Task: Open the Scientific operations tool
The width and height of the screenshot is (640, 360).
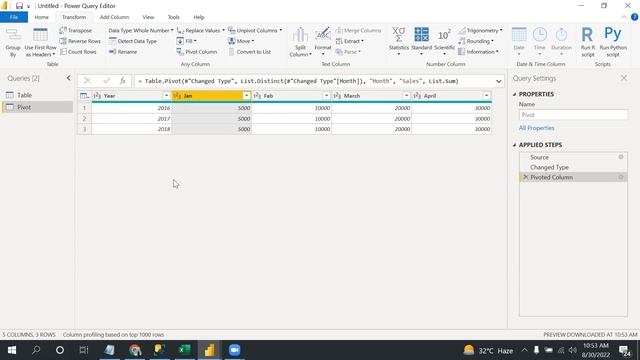Action: pos(444,41)
